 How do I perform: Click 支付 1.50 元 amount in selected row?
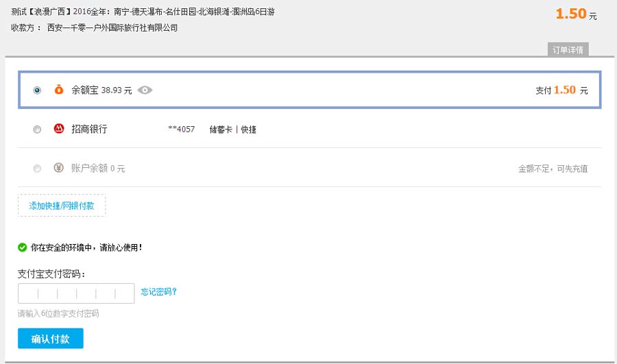pos(561,90)
